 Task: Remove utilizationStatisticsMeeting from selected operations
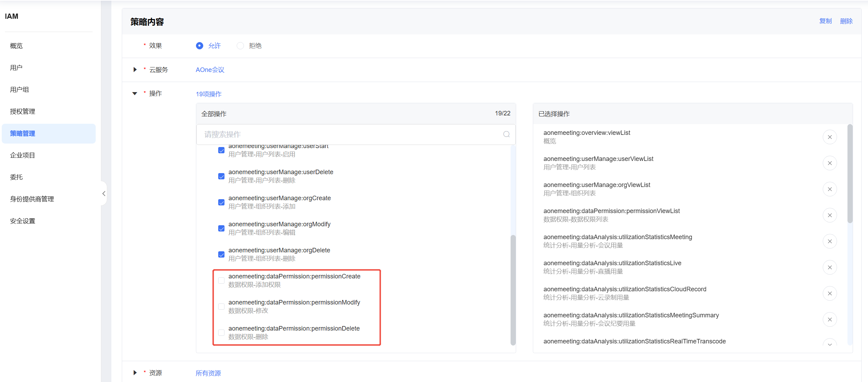pos(830,241)
